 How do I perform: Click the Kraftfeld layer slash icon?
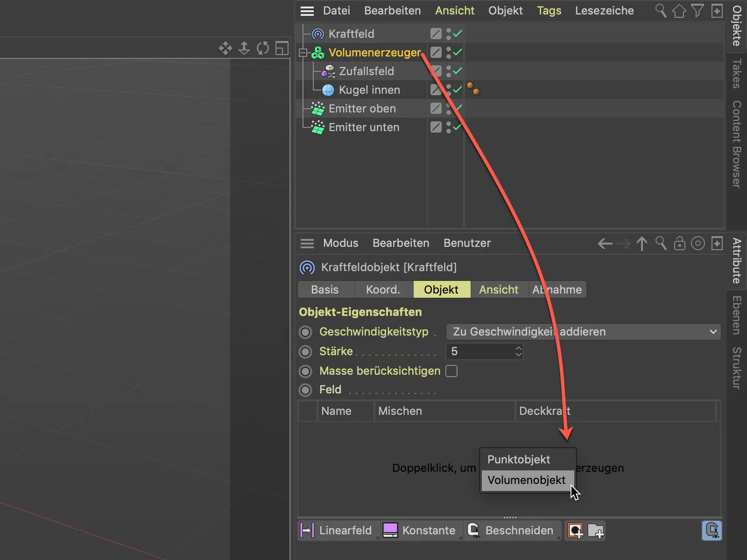[436, 34]
